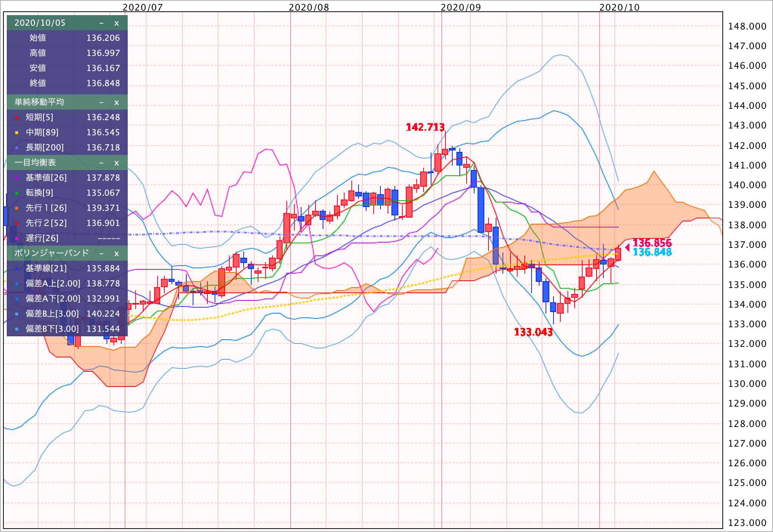The width and height of the screenshot is (773, 532).
Task: Click the latest red candlestick on chart
Action: pos(618,254)
